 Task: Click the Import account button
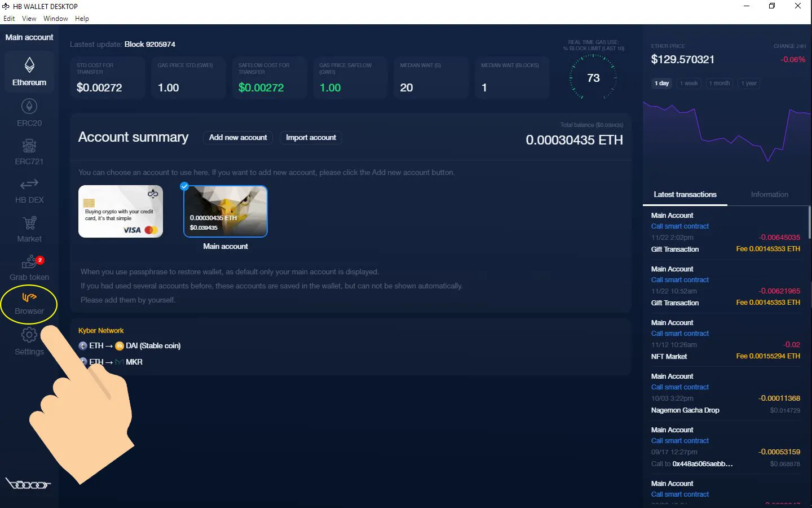[x=310, y=137]
